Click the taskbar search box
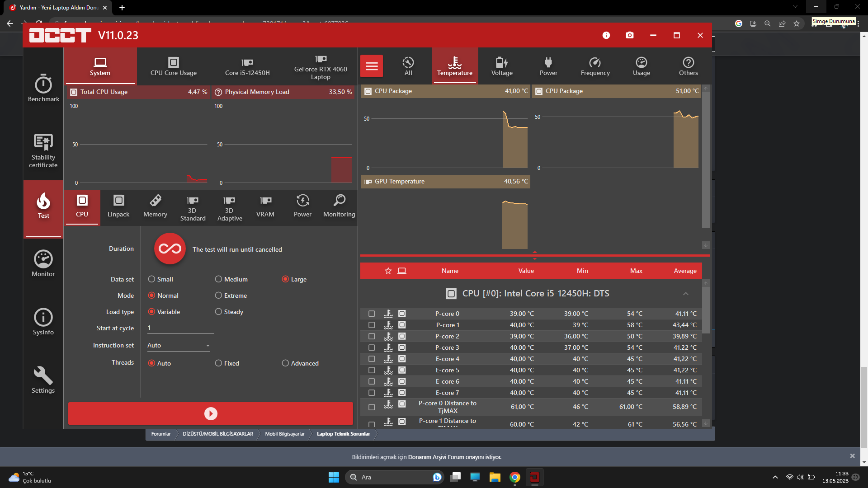 point(394,477)
